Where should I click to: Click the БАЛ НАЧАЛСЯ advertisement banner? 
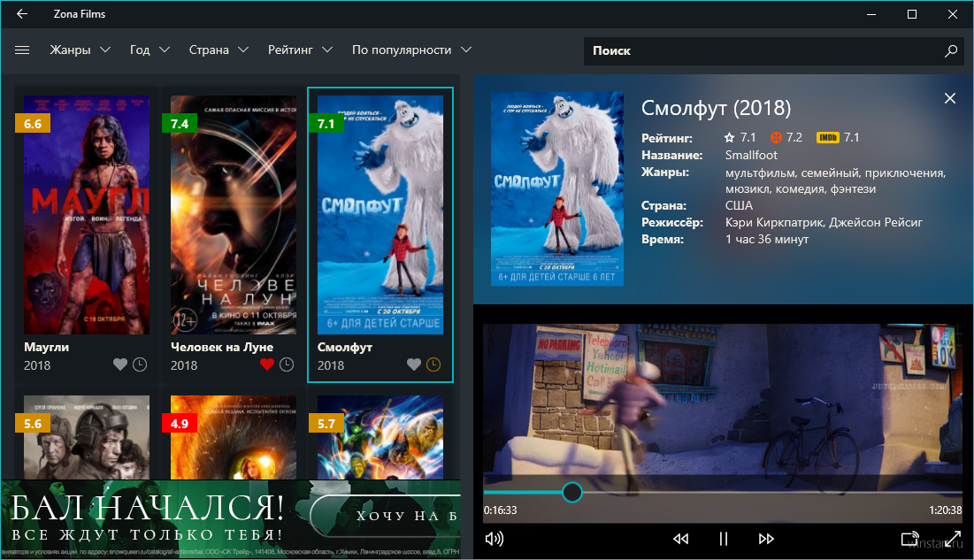pos(231,519)
